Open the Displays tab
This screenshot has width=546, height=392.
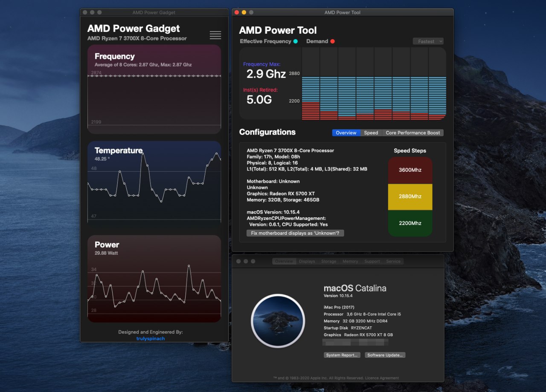click(x=307, y=261)
